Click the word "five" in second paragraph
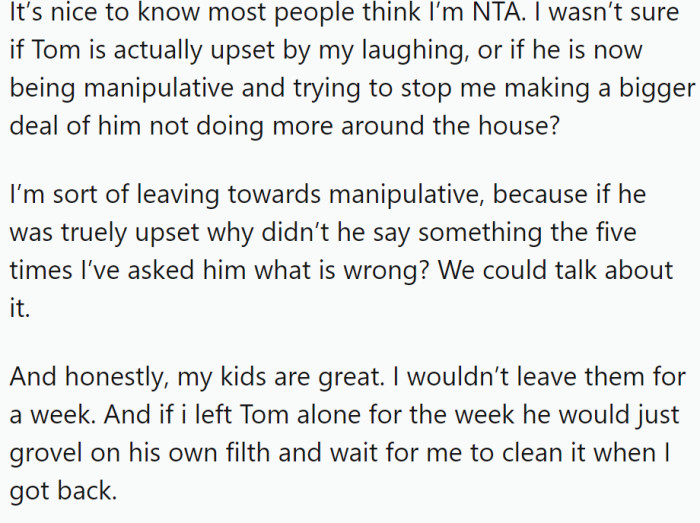700x523 pixels. pos(616,232)
